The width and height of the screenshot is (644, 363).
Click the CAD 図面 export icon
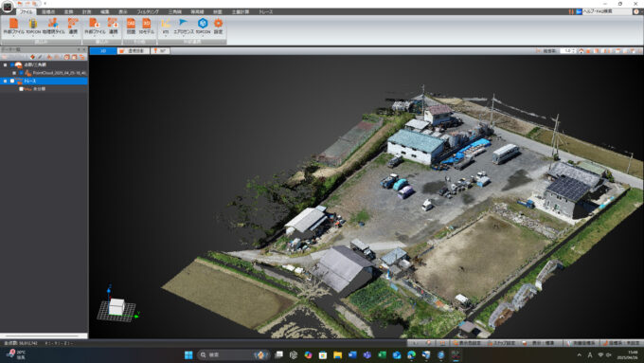[131, 26]
